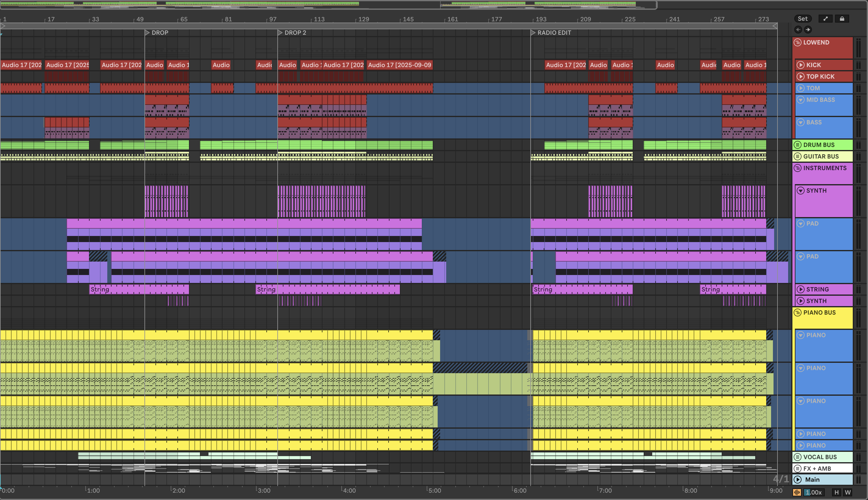Screen dimensions: 868x500
Task: Unfold the VOCAL BUS group
Action: coord(798,457)
